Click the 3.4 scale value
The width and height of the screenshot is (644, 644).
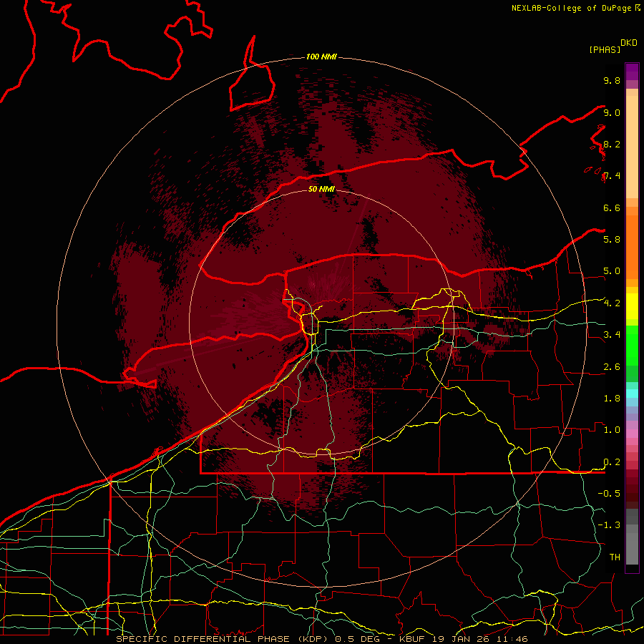612,334
